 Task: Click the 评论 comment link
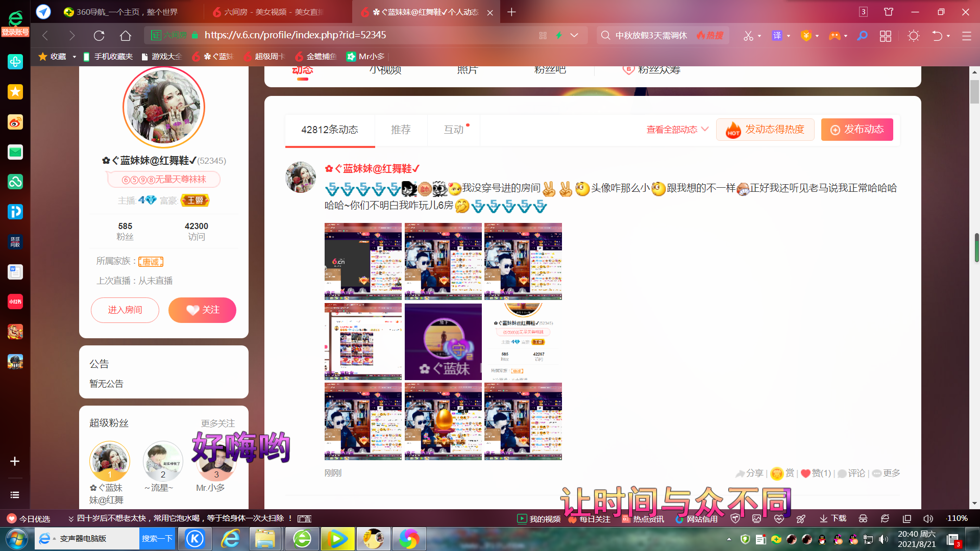point(851,473)
